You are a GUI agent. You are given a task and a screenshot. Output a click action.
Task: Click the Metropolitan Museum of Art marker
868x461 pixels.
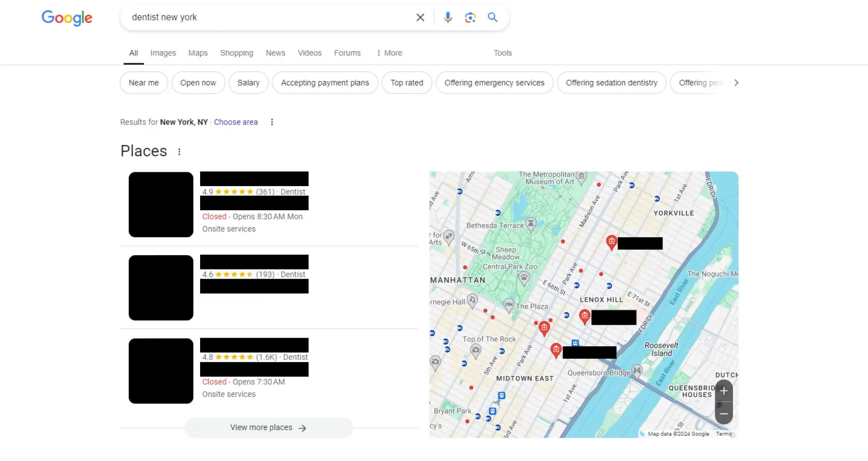582,177
